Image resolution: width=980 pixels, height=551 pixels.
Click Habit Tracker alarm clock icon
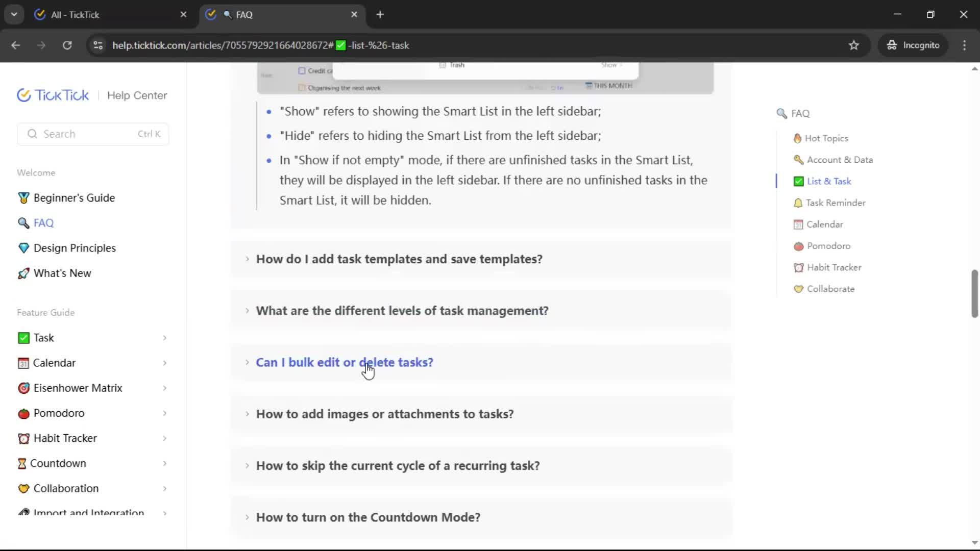23,438
